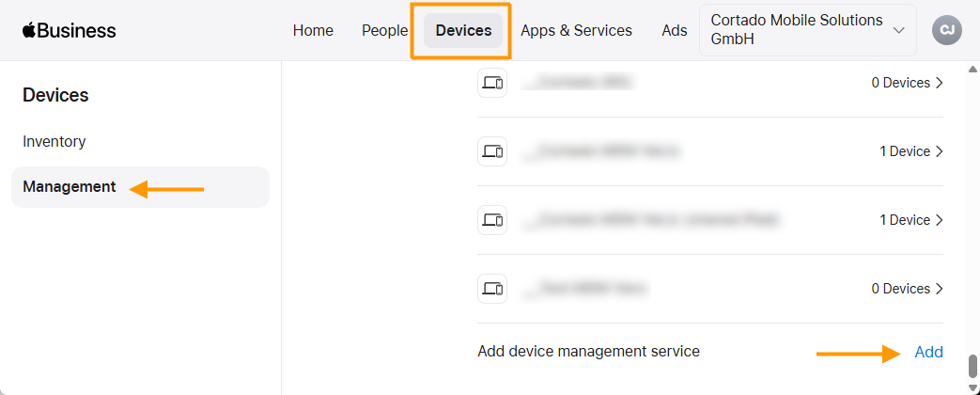Expand the bottom 0 Devices row chevron
The image size is (980, 395).
point(939,289)
